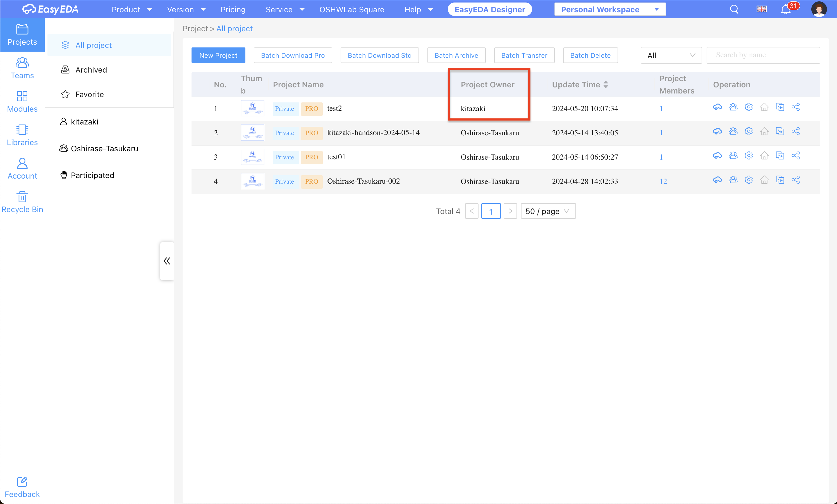Click the cloud download icon for test2
The image size is (837, 504).
(717, 107)
